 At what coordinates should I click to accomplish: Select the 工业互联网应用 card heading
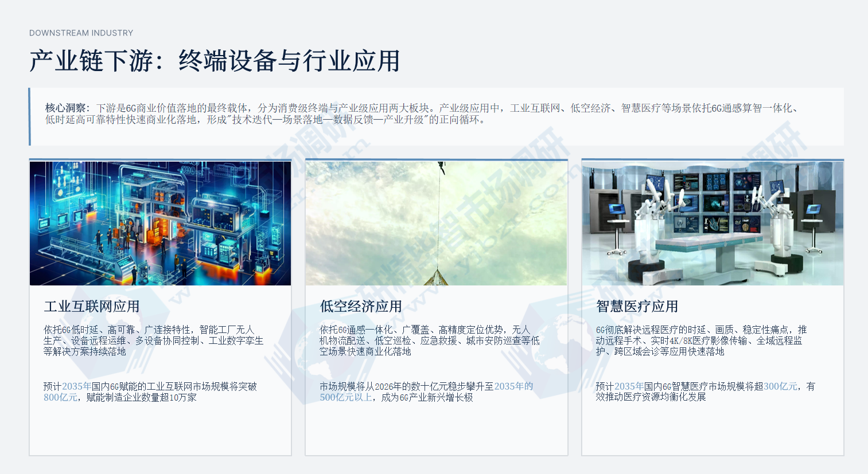[x=92, y=307]
